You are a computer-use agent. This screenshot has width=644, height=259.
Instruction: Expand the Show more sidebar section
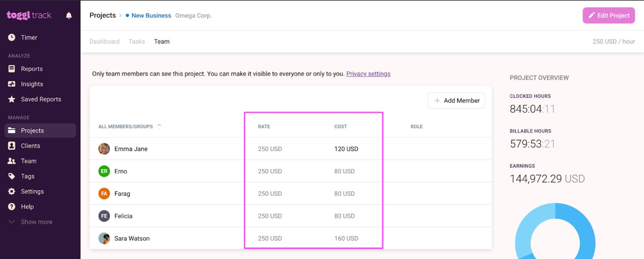coord(36,222)
